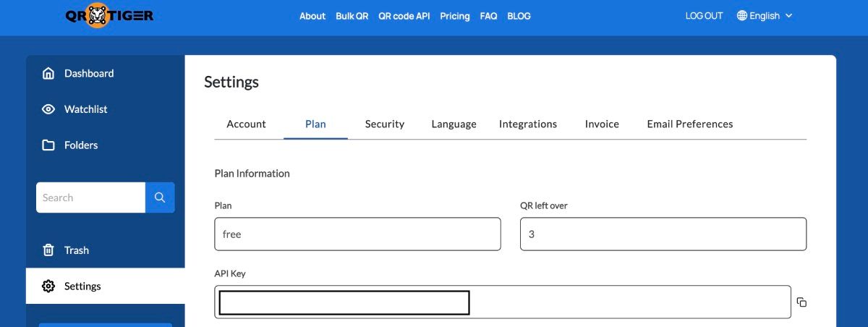Click the globe language icon

coord(741,16)
